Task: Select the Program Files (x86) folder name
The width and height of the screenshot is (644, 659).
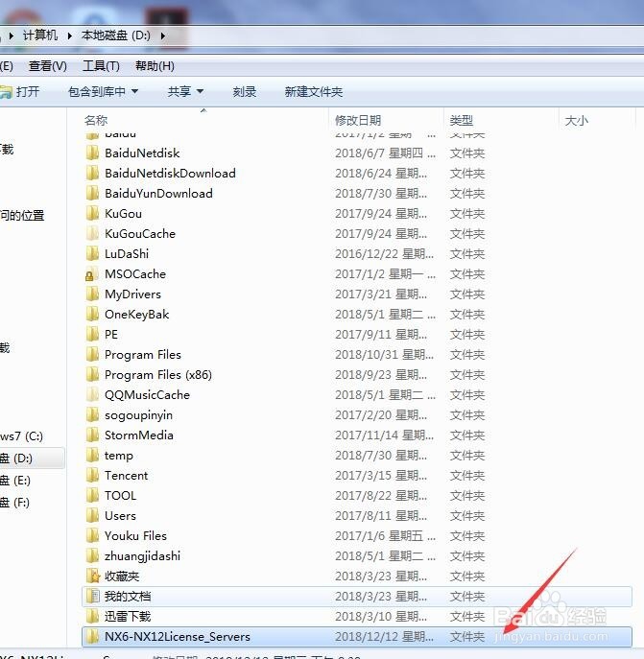Action: (158, 375)
